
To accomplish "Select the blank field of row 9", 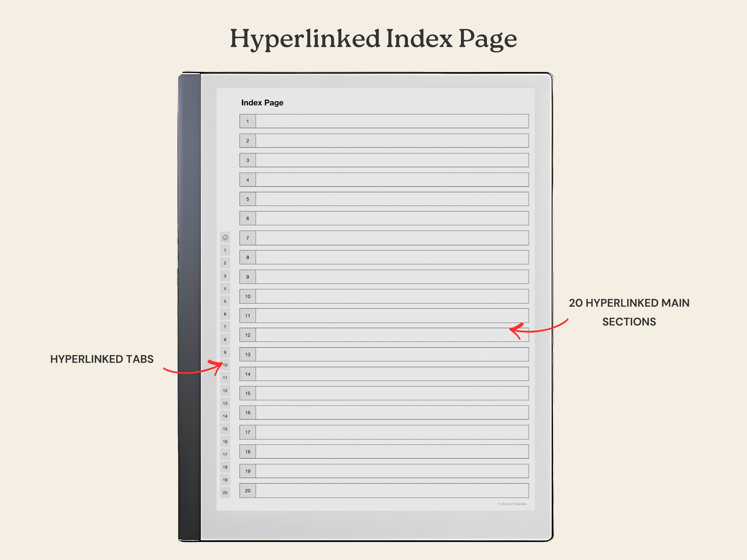I will pos(392,277).
